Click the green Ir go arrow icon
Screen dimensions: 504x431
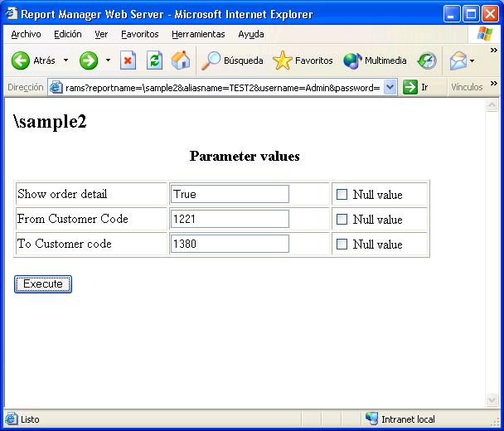[x=410, y=87]
